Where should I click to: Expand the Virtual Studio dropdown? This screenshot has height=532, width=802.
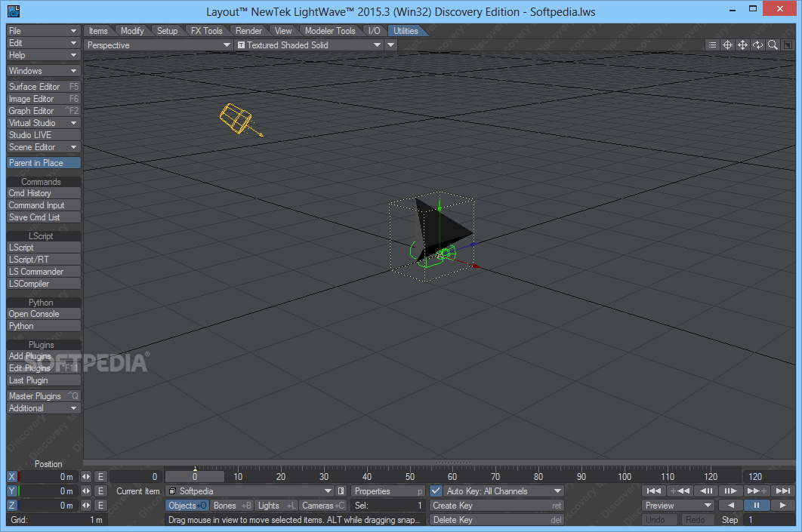click(44, 123)
